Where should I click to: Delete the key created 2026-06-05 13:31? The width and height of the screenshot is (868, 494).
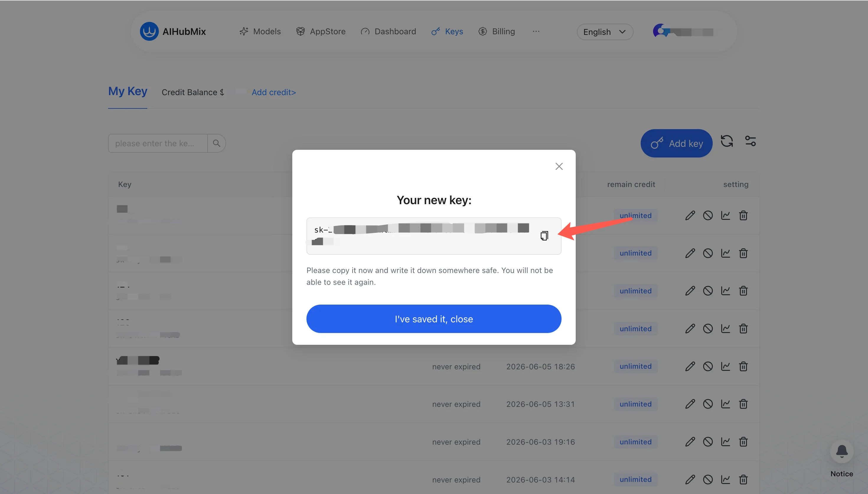[x=743, y=404]
